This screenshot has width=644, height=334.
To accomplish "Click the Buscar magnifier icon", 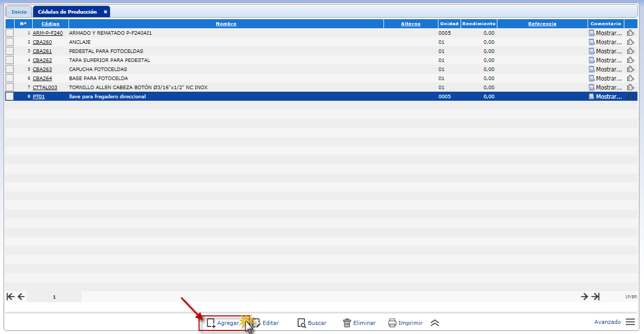I will point(301,323).
